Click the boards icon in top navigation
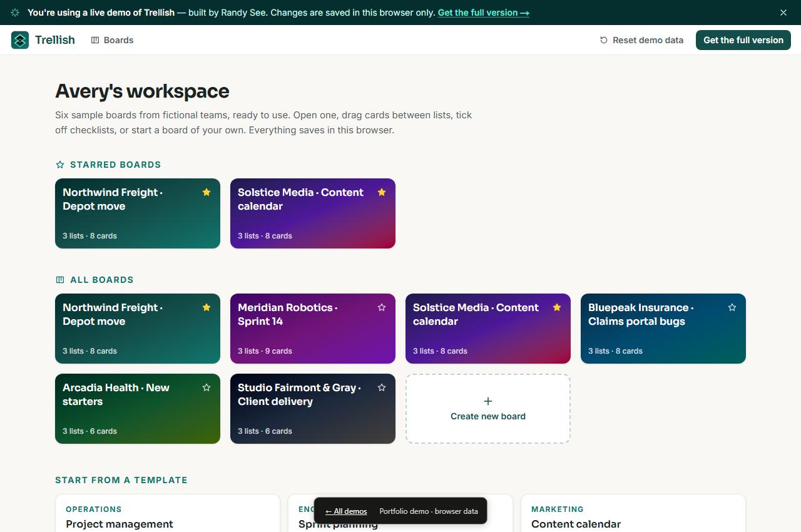The height and width of the screenshot is (532, 801). (95, 40)
